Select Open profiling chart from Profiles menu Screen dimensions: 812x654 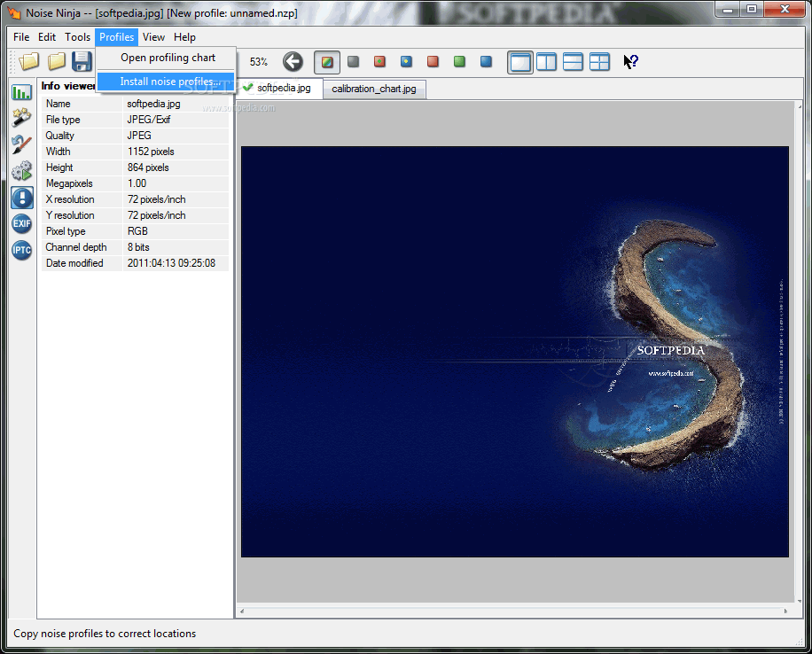pos(168,58)
